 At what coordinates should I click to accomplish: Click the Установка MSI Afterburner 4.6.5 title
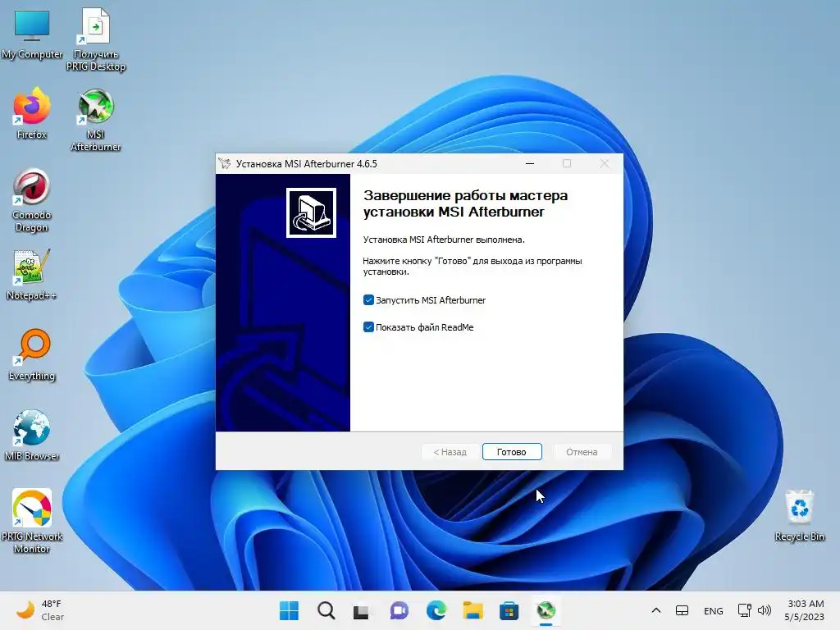[307, 164]
